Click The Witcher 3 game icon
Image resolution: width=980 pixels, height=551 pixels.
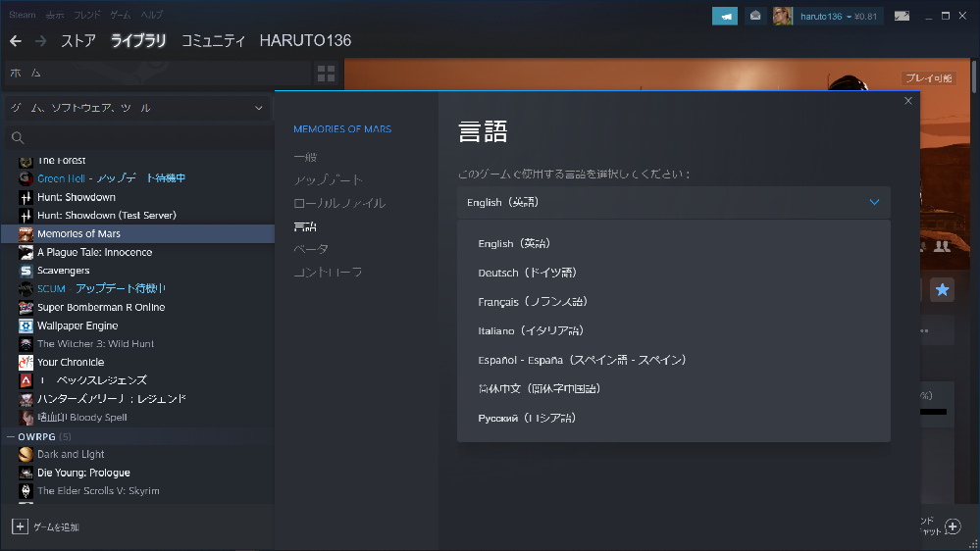click(x=26, y=344)
